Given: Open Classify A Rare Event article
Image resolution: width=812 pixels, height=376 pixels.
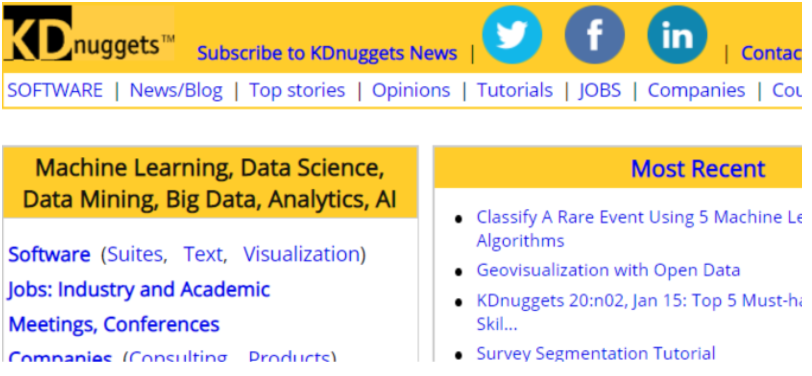Looking at the screenshot, I should coord(639,229).
